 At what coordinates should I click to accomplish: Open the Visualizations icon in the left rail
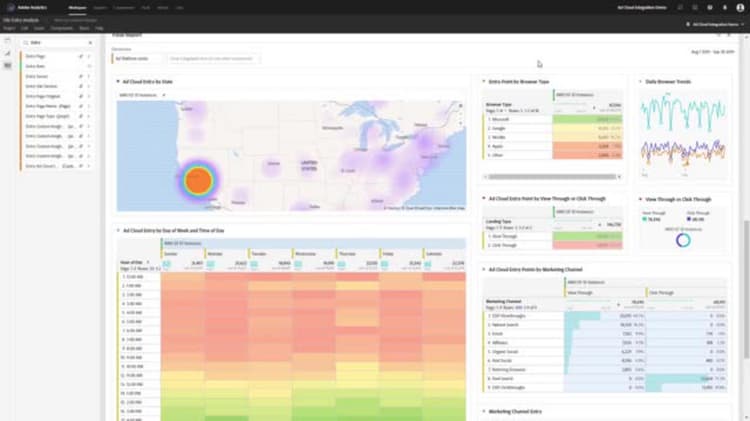pos(7,54)
